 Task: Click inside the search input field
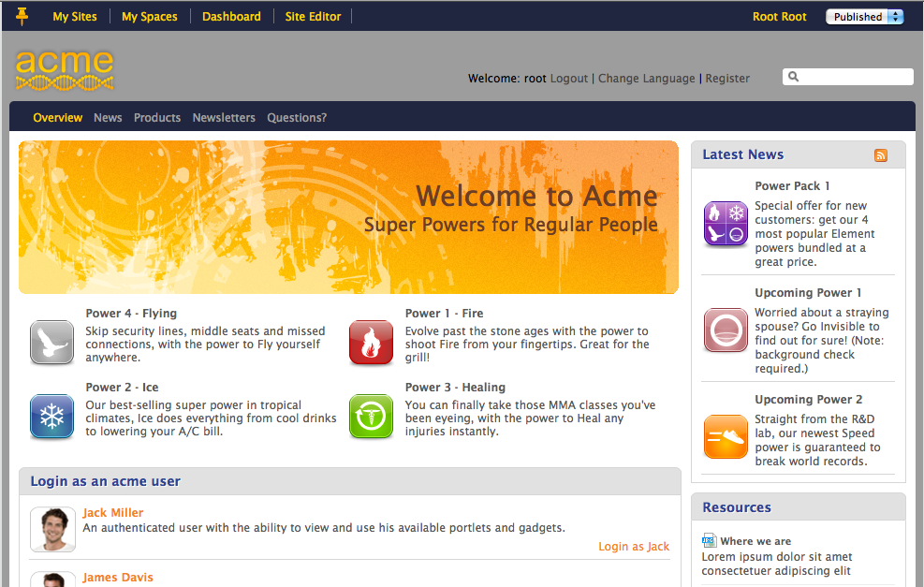coord(848,77)
